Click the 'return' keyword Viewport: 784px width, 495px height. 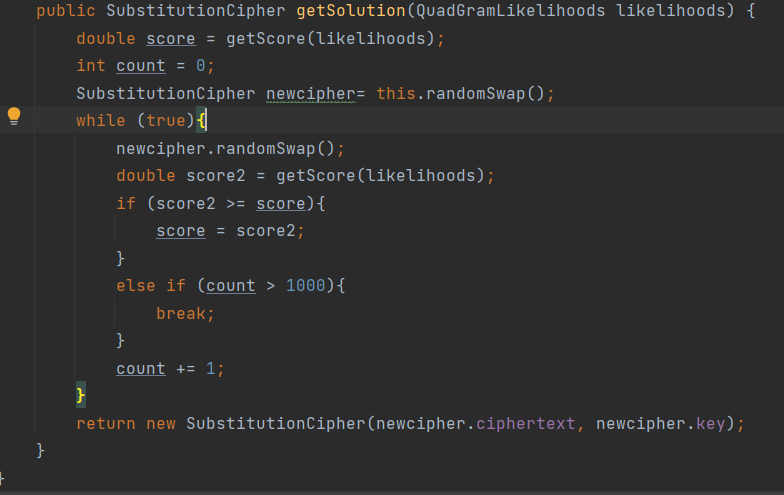106,423
